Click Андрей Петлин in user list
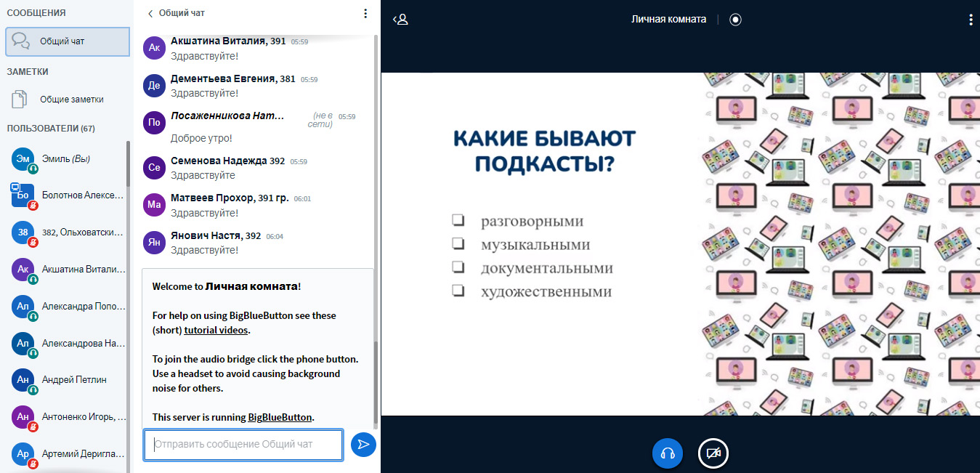The image size is (980, 473). pyautogui.click(x=74, y=379)
